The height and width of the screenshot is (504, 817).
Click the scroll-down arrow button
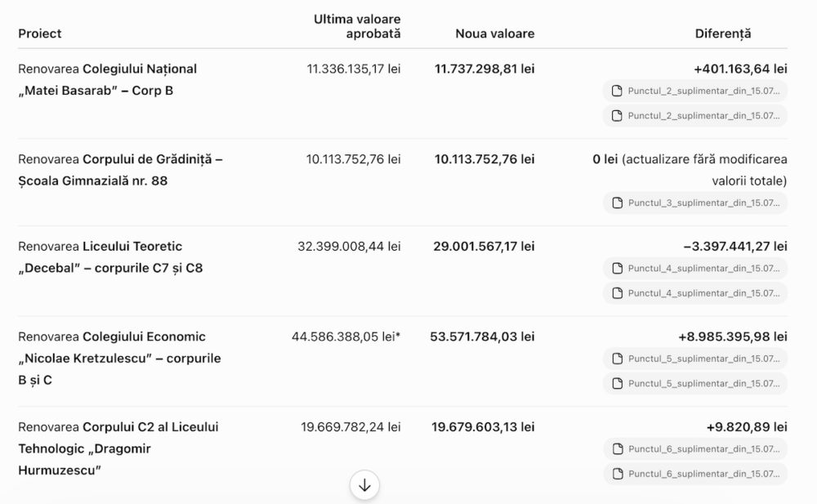pyautogui.click(x=364, y=485)
